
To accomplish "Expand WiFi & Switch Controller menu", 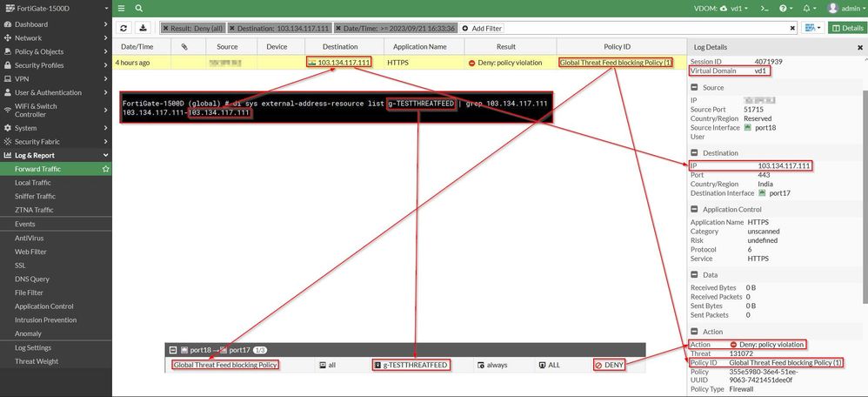I will (x=56, y=111).
